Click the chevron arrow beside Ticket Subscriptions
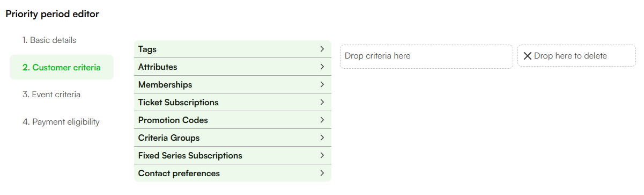Viewport: 644px width, 195px height. point(322,102)
